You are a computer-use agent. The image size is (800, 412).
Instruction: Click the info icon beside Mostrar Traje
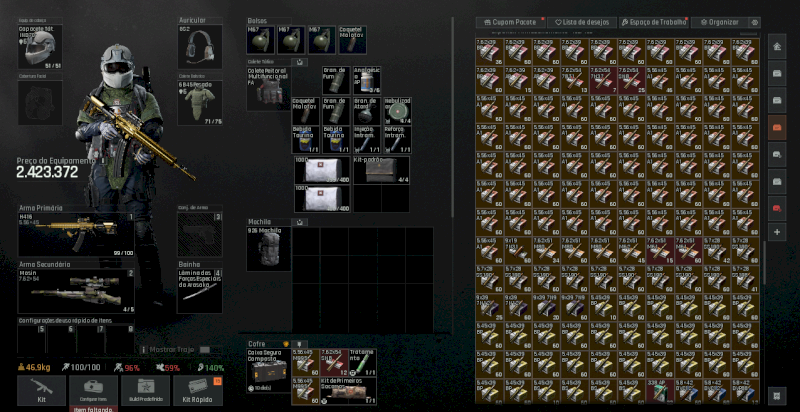(144, 350)
